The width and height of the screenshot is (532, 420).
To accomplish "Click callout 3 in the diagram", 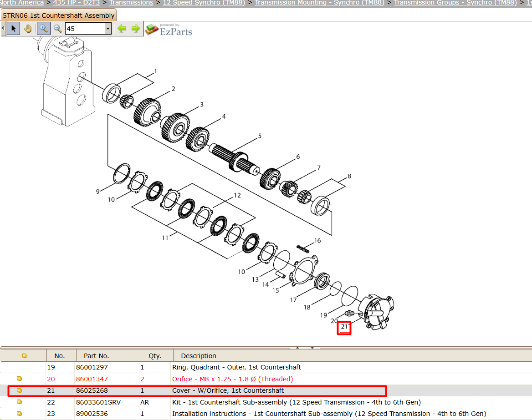I will click(x=202, y=104).
